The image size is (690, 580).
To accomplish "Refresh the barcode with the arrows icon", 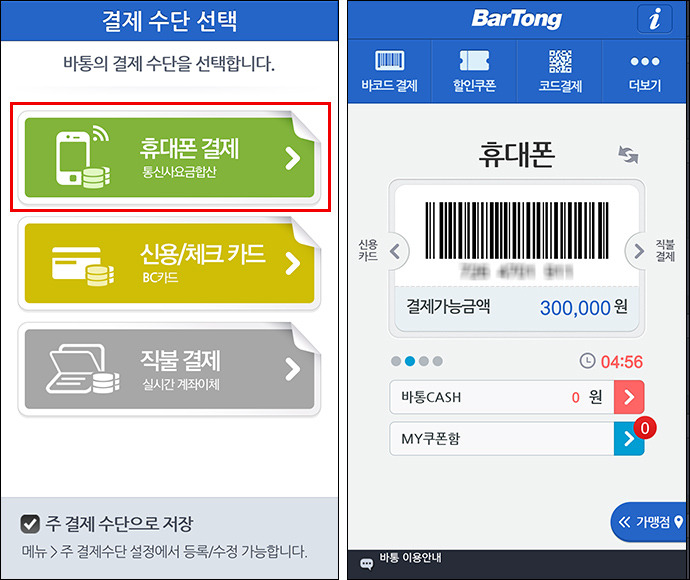I will tap(628, 154).
